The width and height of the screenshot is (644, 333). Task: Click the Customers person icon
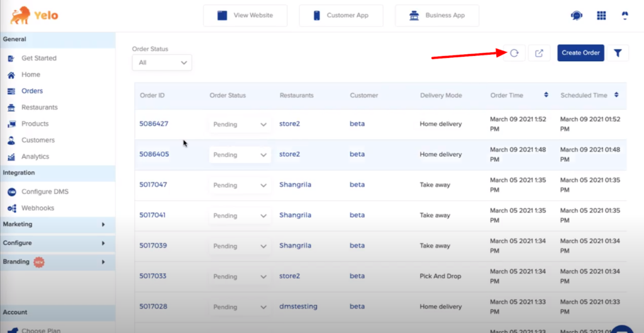pyautogui.click(x=11, y=140)
